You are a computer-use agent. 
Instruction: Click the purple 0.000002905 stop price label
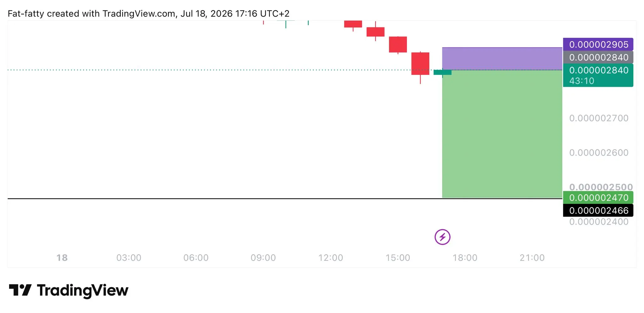click(598, 44)
